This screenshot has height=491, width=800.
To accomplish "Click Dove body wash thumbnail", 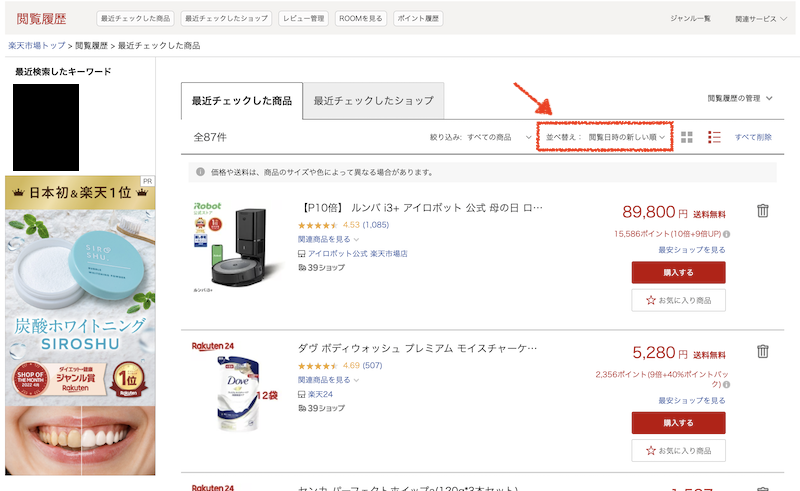I will pos(235,388).
